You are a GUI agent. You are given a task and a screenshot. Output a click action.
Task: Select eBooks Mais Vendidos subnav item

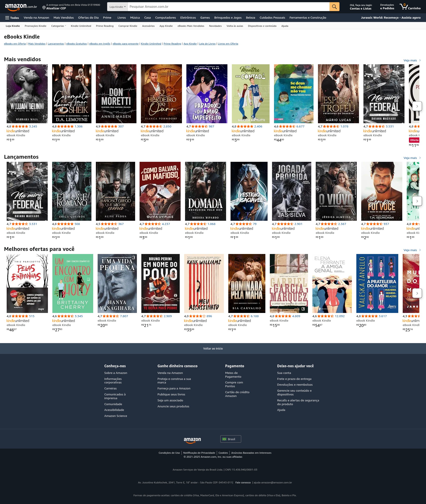click(191, 26)
